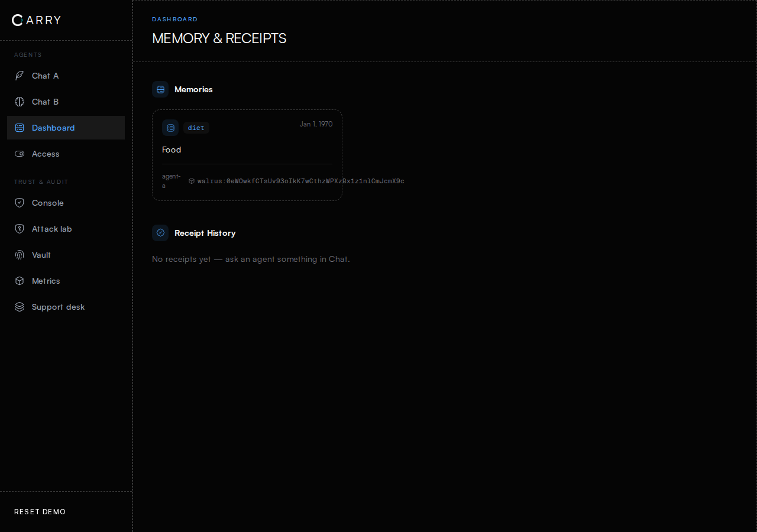
Task: Click the walrus blob cube icon
Action: click(192, 181)
